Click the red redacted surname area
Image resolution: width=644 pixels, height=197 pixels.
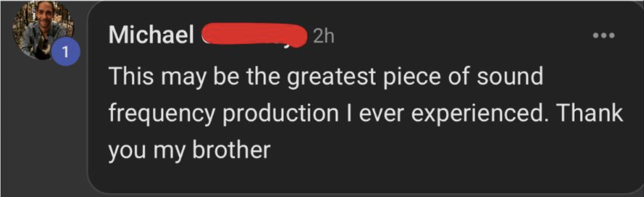click(254, 36)
